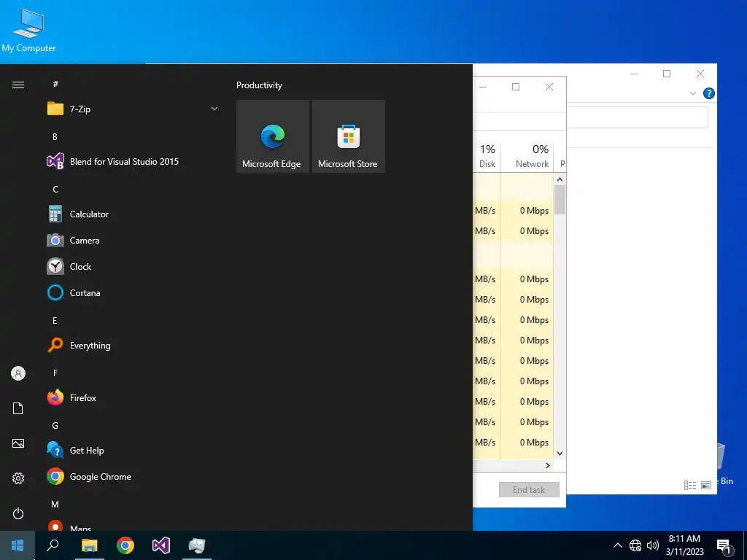Launch Blend for Visual Studio 2015
The height and width of the screenshot is (560, 747).
(133, 161)
